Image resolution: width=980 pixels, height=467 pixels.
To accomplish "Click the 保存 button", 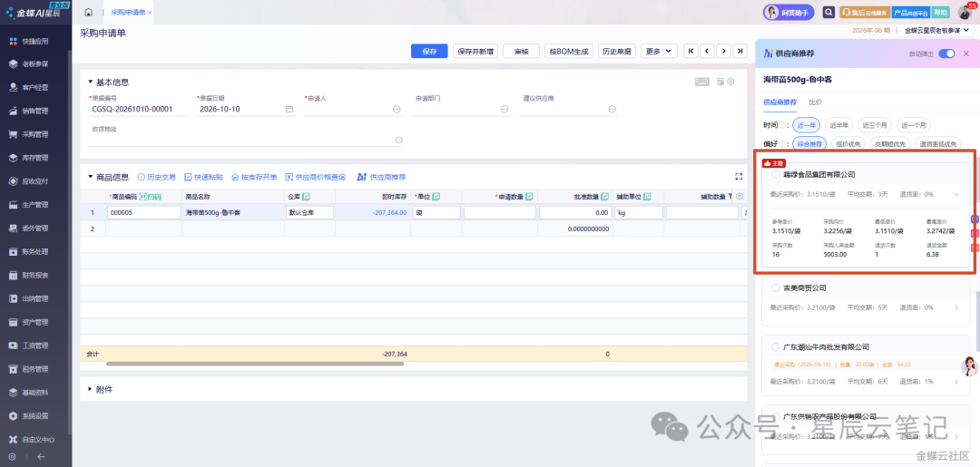I will tap(429, 51).
